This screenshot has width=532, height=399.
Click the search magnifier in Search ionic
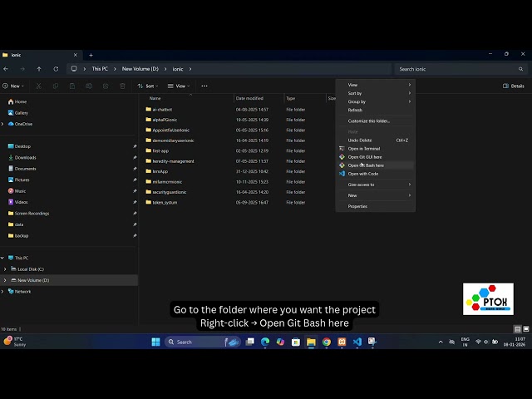[520, 69]
